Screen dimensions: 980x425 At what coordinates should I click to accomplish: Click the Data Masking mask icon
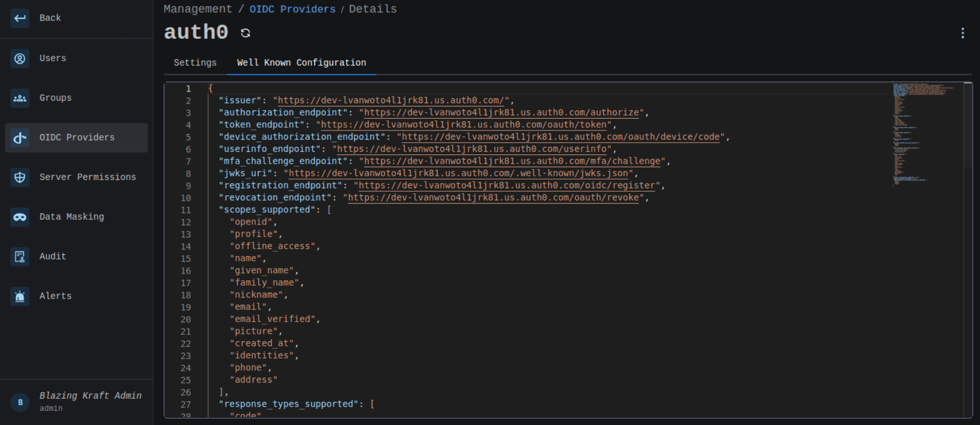click(x=20, y=217)
